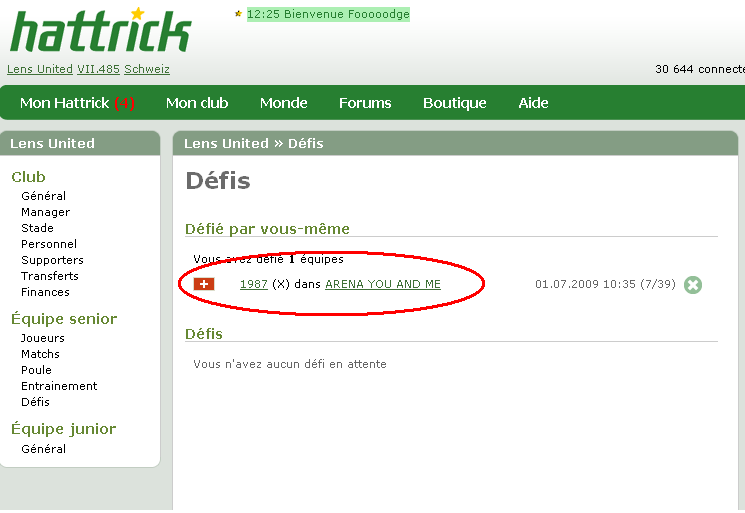745x513 pixels.
Task: Open the Mon club menu
Action: click(197, 103)
